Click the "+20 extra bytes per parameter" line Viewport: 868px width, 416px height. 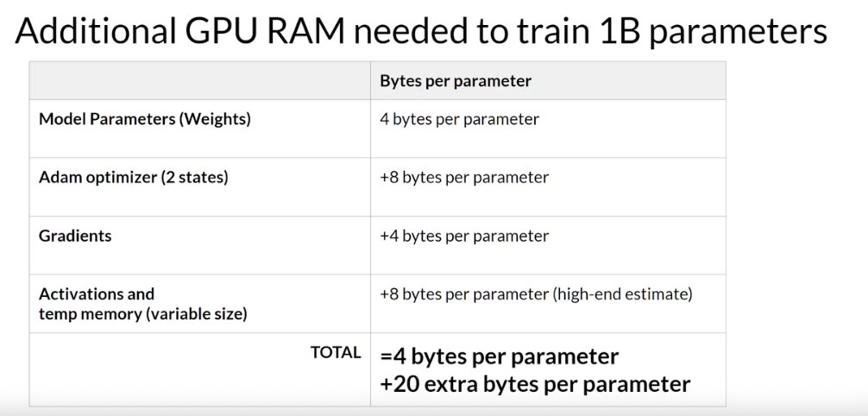tap(535, 383)
